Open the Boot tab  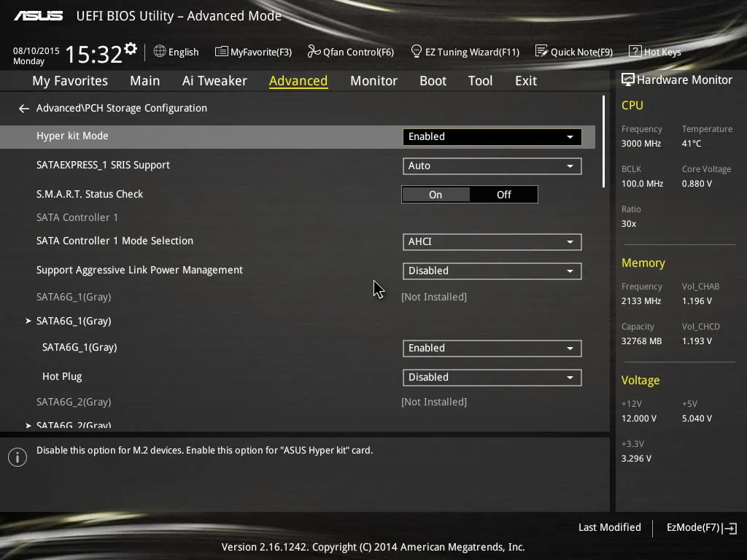click(x=433, y=81)
